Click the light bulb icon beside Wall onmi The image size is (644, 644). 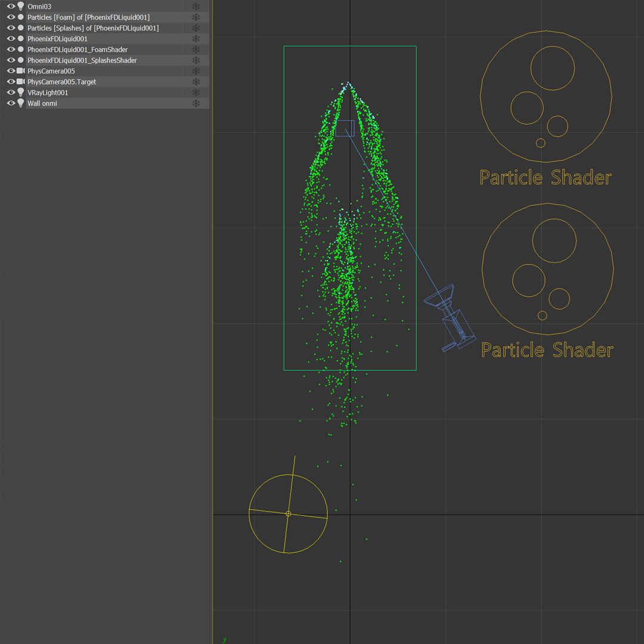click(x=20, y=103)
